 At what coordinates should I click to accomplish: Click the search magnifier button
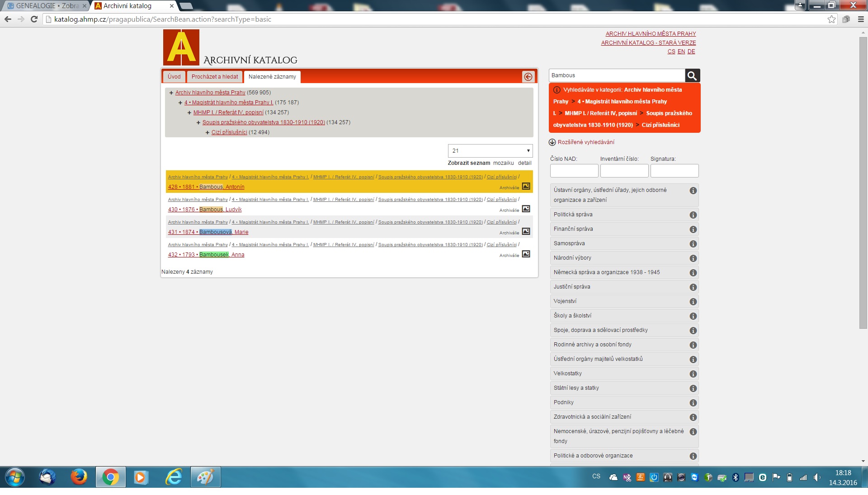pyautogui.click(x=692, y=75)
